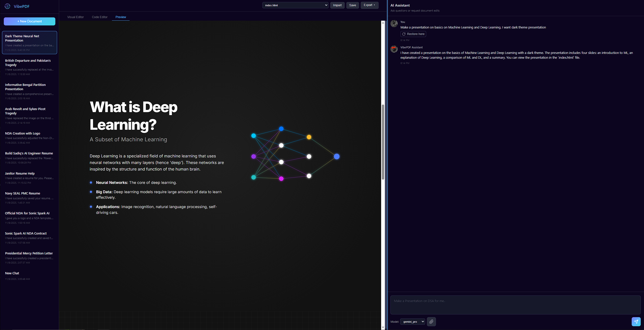
Task: Open the index.html file selector dropdown
Action: pos(295,5)
